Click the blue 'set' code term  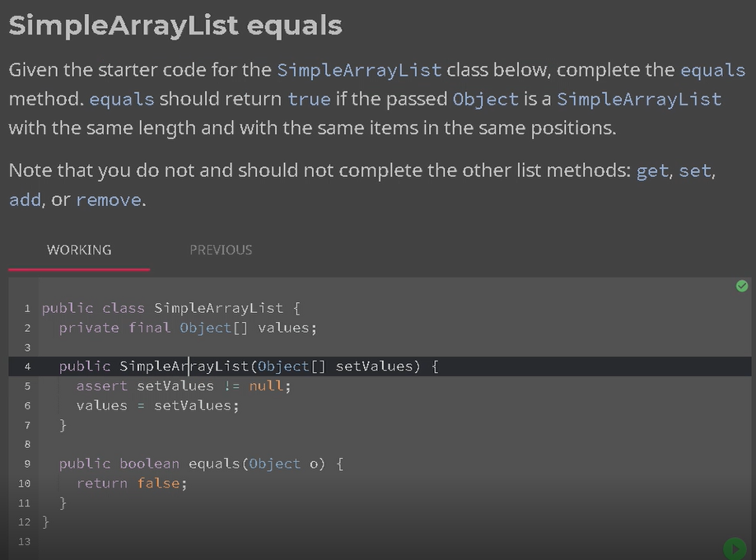(x=695, y=170)
